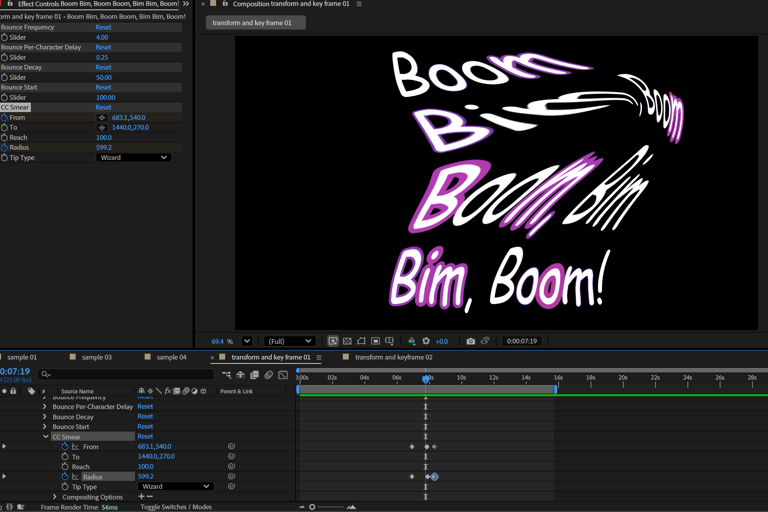The height and width of the screenshot is (512, 768).
Task: Toggle shy layers hide icon
Action: [240, 375]
